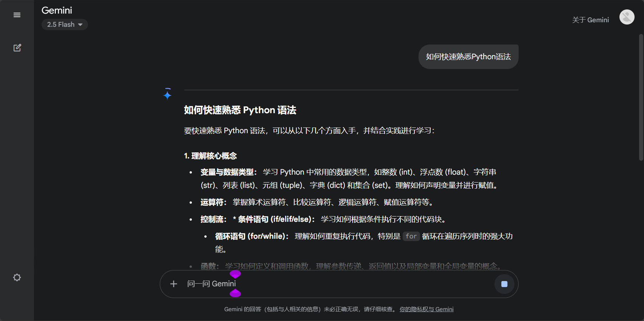The height and width of the screenshot is (321, 644).
Task: Click the plus icon to add files
Action: point(174,284)
